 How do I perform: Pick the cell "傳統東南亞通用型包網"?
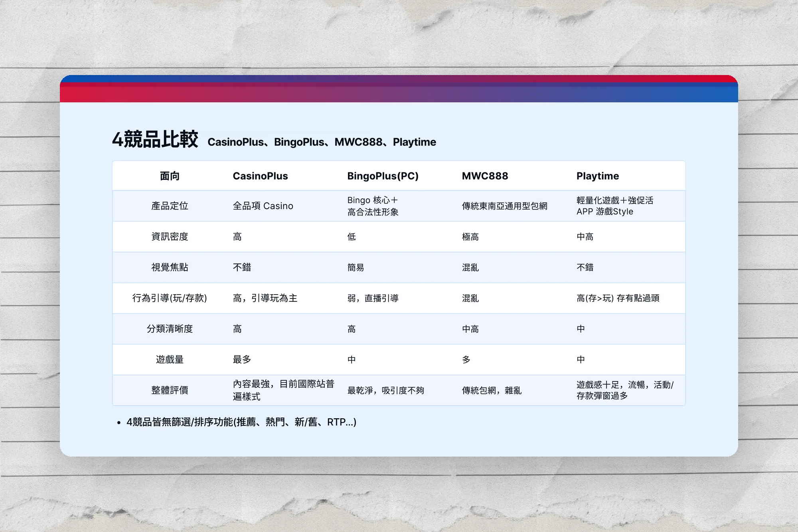pos(504,206)
